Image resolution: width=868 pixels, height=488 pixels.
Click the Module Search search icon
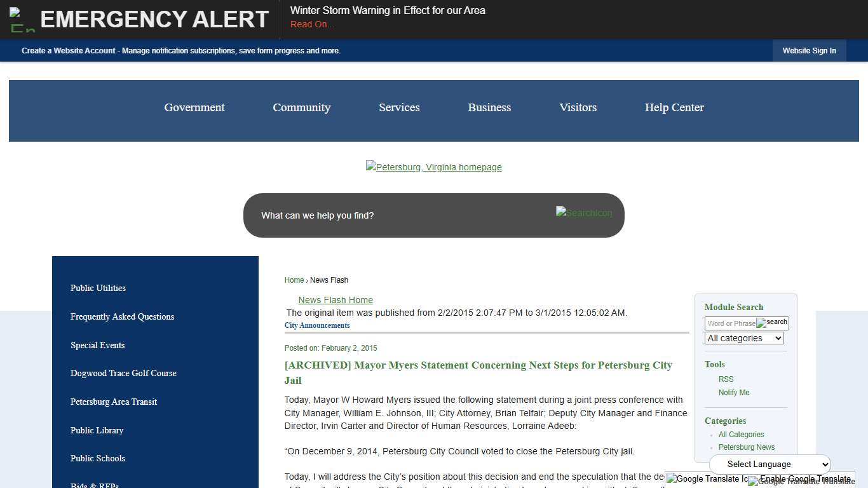tap(772, 322)
